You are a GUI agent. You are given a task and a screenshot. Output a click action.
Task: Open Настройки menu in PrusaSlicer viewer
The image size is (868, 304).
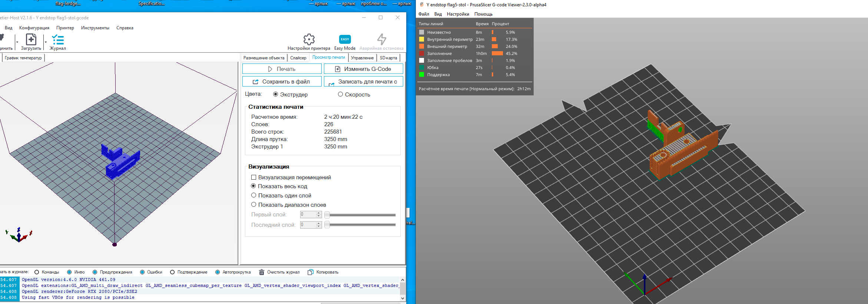coord(458,14)
